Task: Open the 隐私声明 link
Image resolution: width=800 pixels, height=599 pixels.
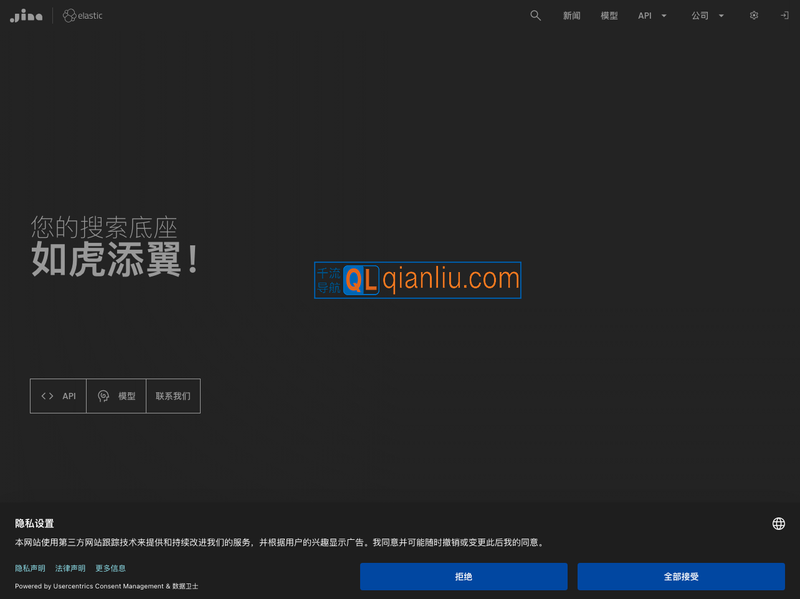Action: point(31,568)
